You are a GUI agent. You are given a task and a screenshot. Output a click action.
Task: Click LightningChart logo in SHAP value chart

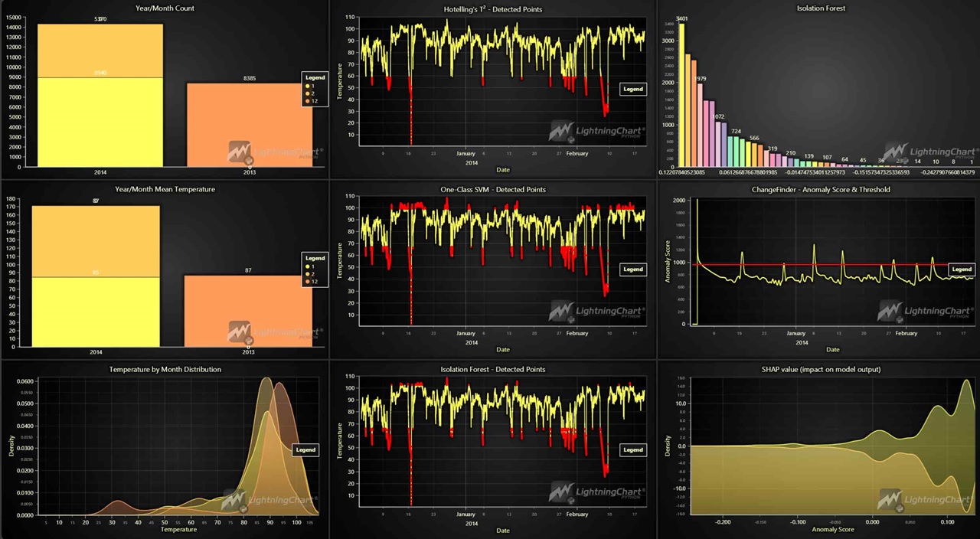click(925, 500)
